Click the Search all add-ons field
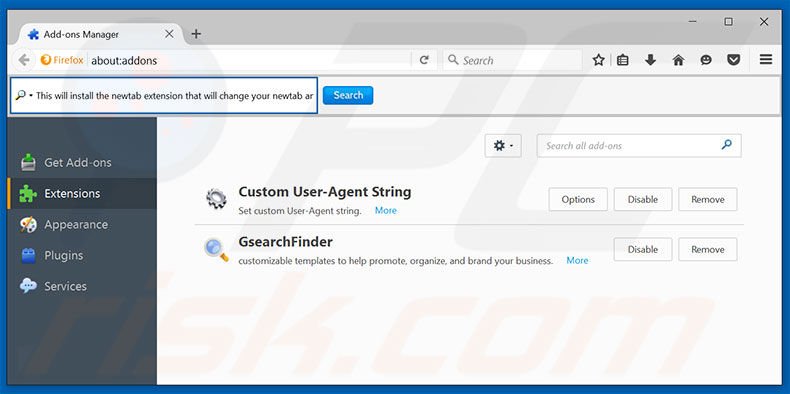Image resolution: width=790 pixels, height=394 pixels. click(639, 146)
